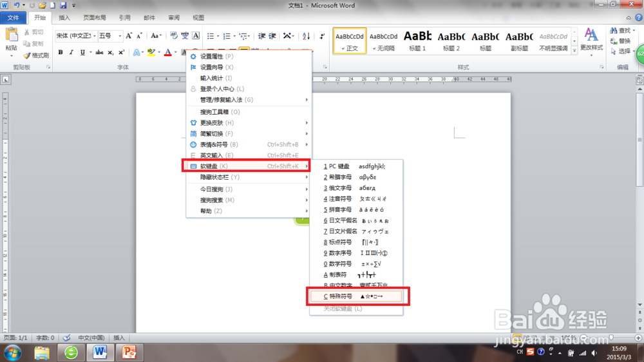
Task: Switch to the 插入 tab
Action: point(64,17)
